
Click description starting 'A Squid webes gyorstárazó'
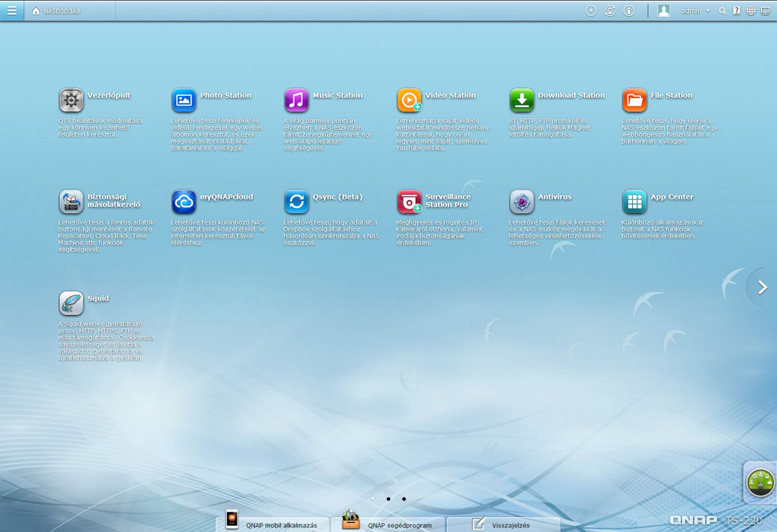point(106,341)
